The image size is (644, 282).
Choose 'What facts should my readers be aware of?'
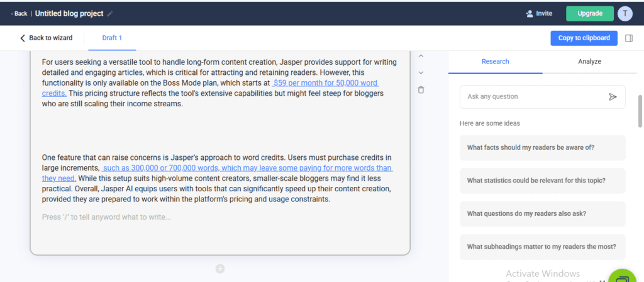(x=543, y=147)
